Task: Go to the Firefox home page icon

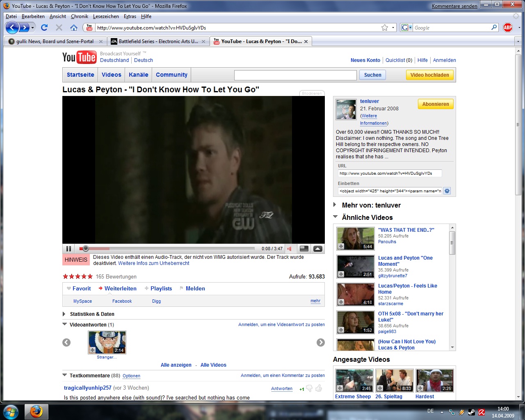Action: pyautogui.click(x=74, y=27)
